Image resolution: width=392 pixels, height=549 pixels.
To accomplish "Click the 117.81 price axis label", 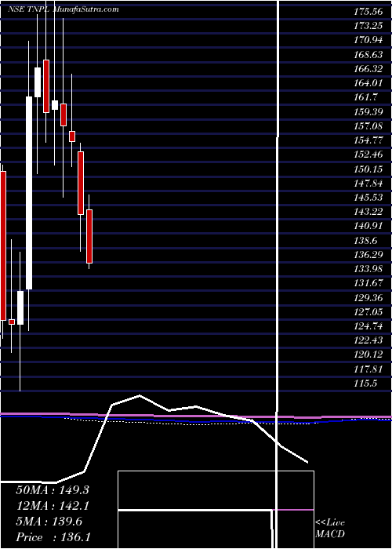I will point(368,369).
